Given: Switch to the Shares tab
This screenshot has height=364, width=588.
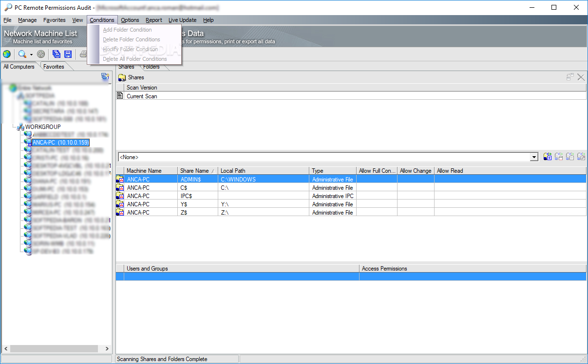Looking at the screenshot, I should 126,67.
